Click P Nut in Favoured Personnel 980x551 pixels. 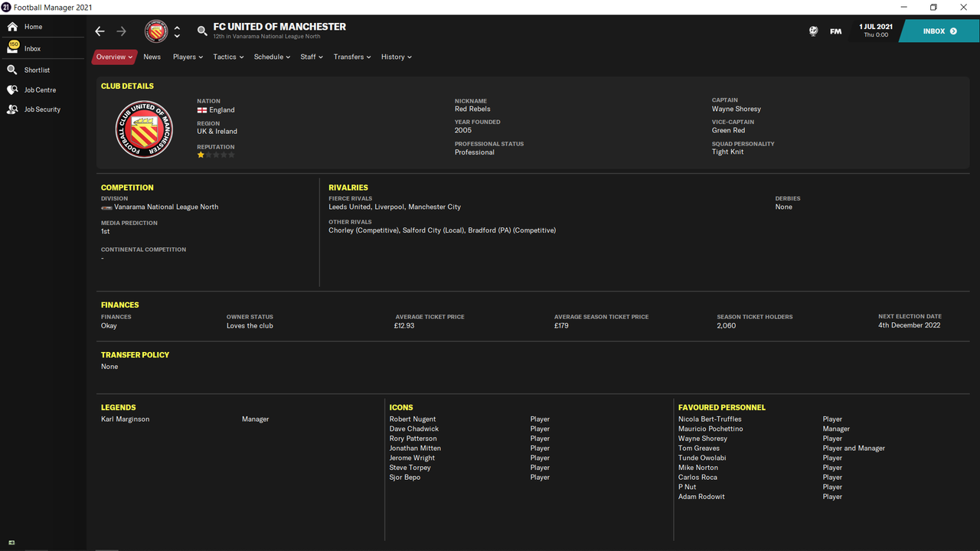pos(687,487)
